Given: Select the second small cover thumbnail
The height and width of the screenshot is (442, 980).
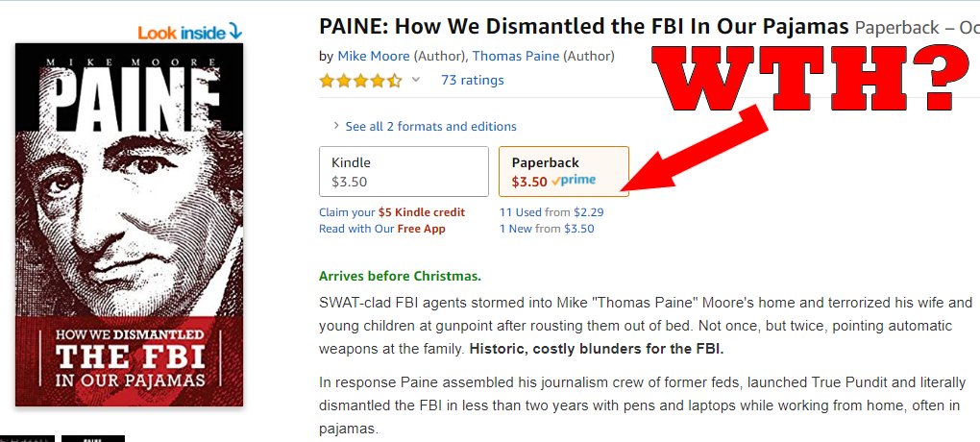Looking at the screenshot, I should (93, 438).
